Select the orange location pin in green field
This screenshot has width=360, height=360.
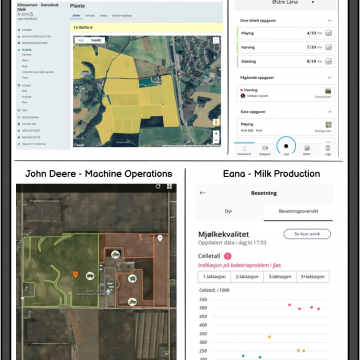coord(76,275)
